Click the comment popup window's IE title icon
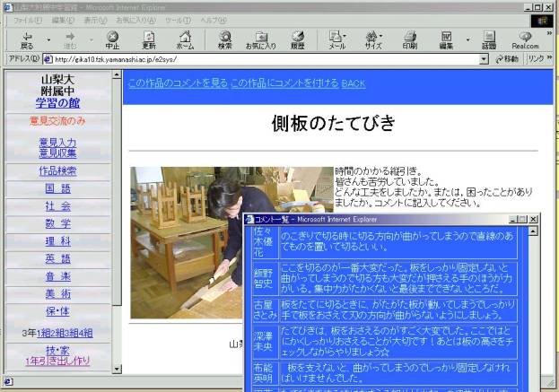The width and height of the screenshot is (559, 392). (250, 219)
